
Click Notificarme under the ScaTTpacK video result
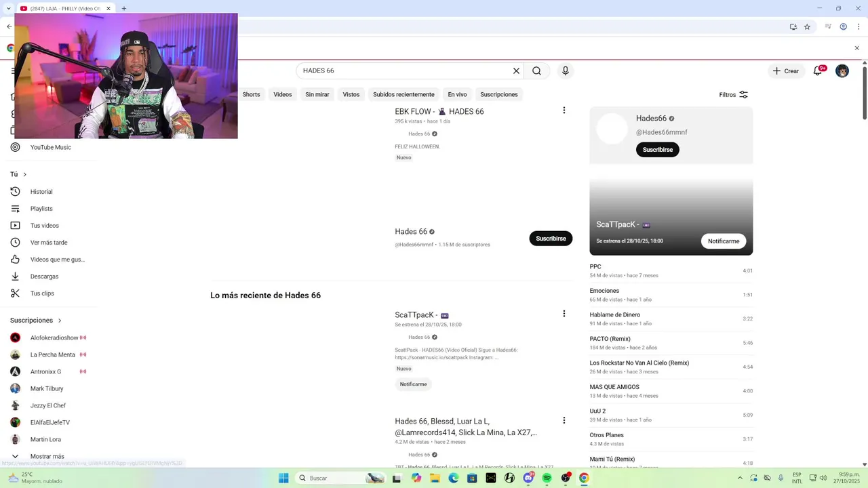[x=413, y=384]
